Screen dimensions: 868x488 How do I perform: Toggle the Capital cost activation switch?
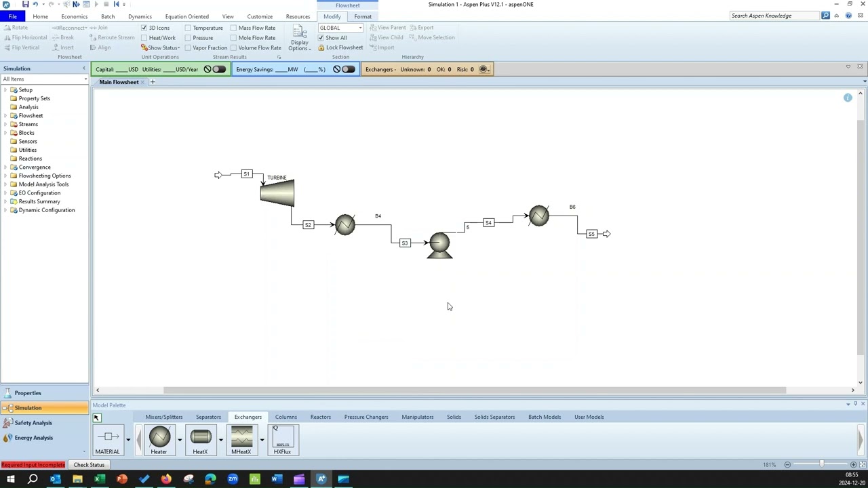click(219, 69)
